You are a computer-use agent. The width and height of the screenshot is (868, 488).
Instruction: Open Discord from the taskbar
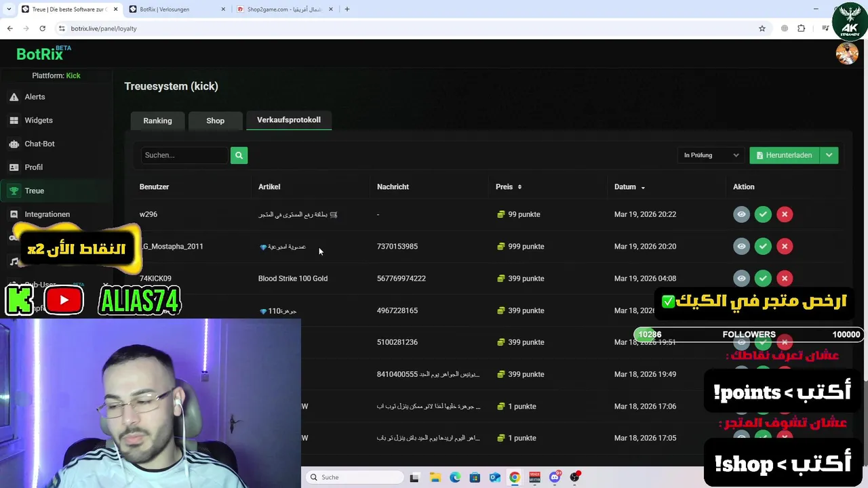pos(555,477)
